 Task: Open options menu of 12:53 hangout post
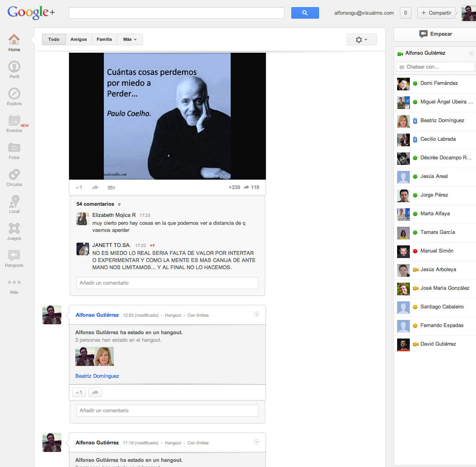(256, 314)
